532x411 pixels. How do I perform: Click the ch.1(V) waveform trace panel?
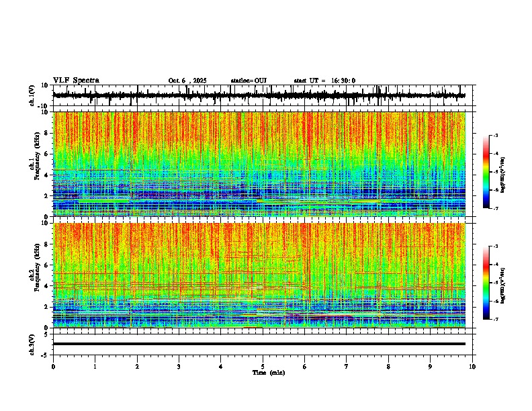263,95
